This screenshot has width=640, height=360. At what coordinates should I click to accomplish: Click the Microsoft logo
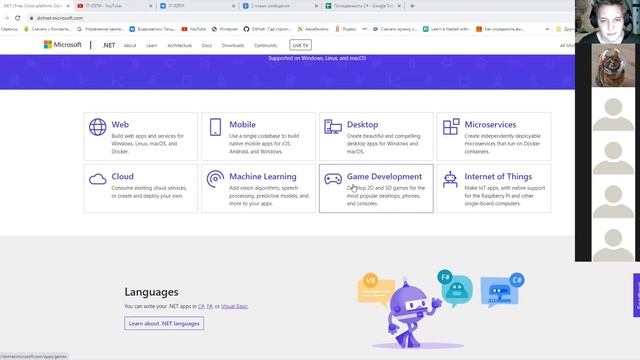(62, 44)
